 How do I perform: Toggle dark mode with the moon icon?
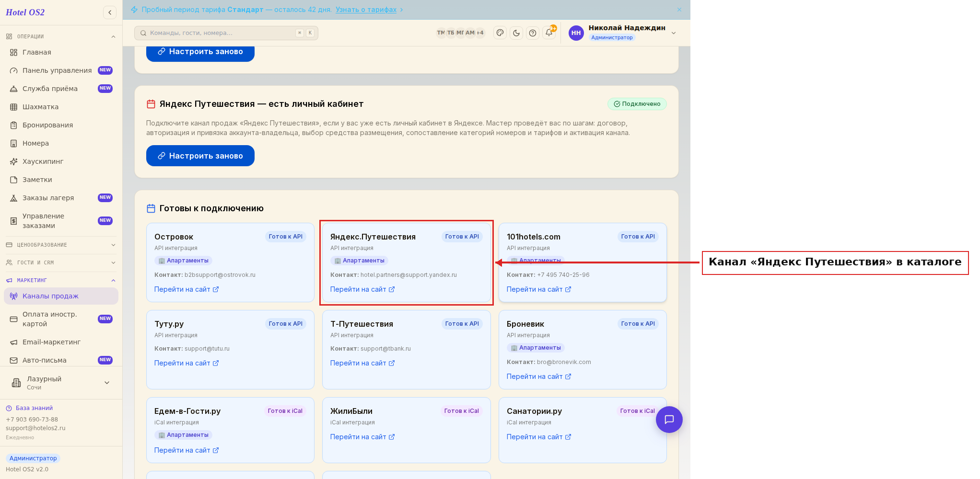coord(516,33)
